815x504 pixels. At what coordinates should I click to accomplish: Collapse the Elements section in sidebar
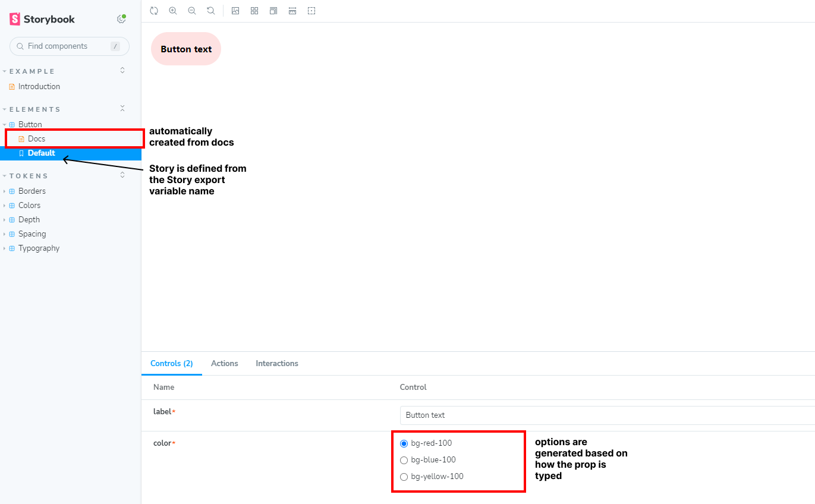point(122,109)
